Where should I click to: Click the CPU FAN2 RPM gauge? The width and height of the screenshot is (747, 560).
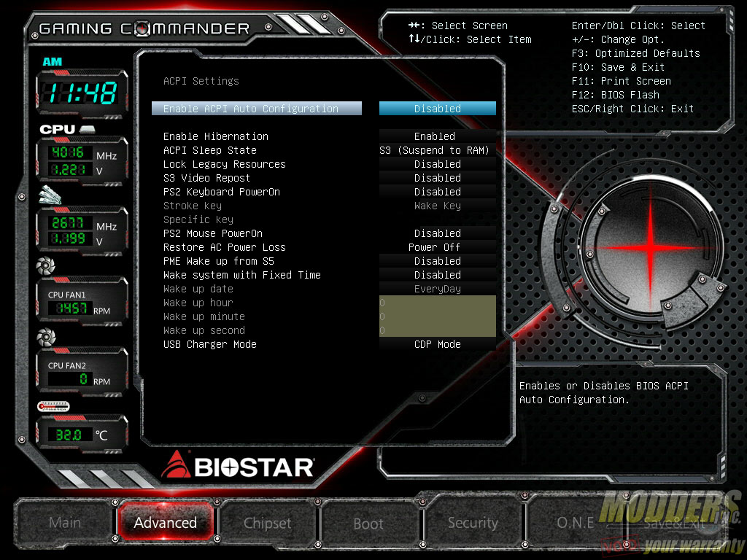tap(82, 373)
